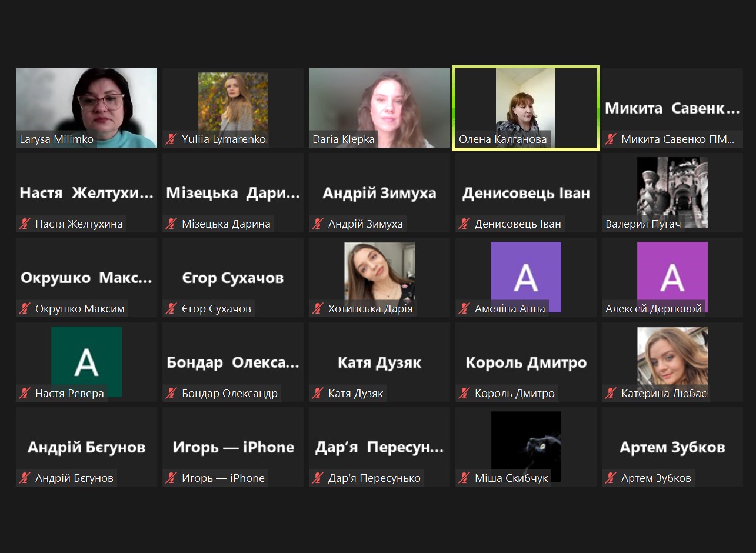Click muted mic icon beside Бондар Олександр label

171,393
